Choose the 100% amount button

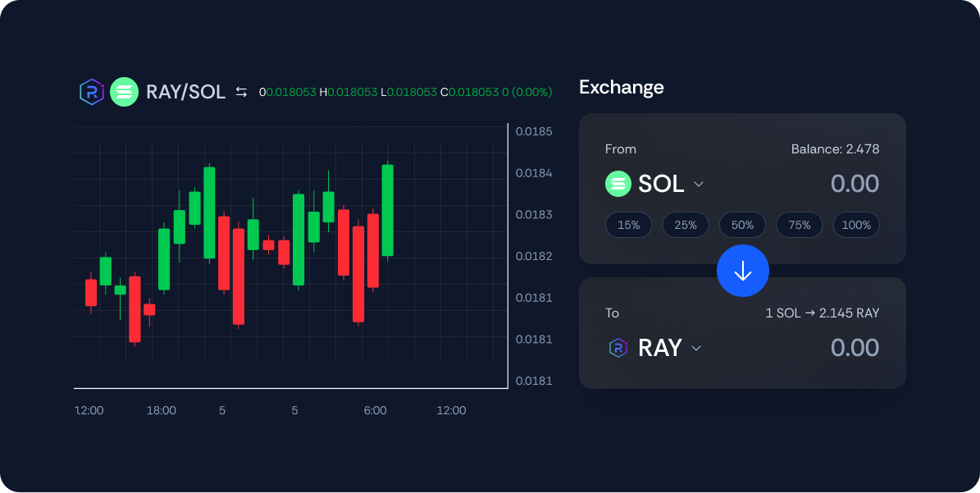click(x=856, y=225)
